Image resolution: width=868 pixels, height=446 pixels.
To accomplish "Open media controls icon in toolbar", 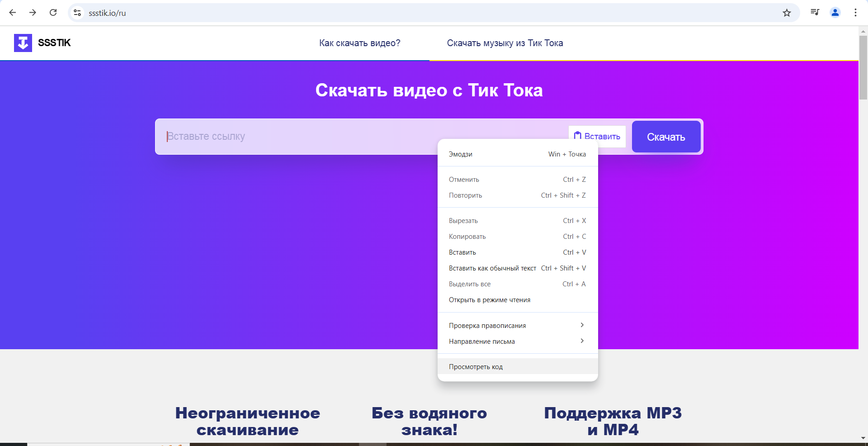I will coord(815,13).
